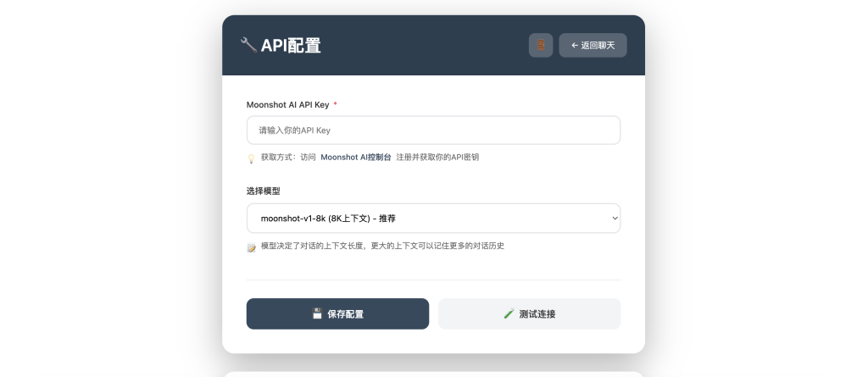This screenshot has height=377, width=868.
Task: Click the model context length hint text
Action: pos(382,247)
